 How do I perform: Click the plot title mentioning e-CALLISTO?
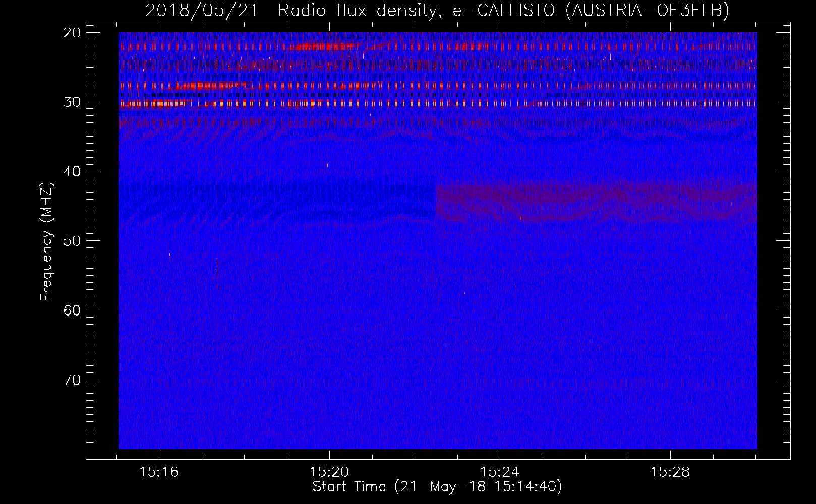coord(437,10)
